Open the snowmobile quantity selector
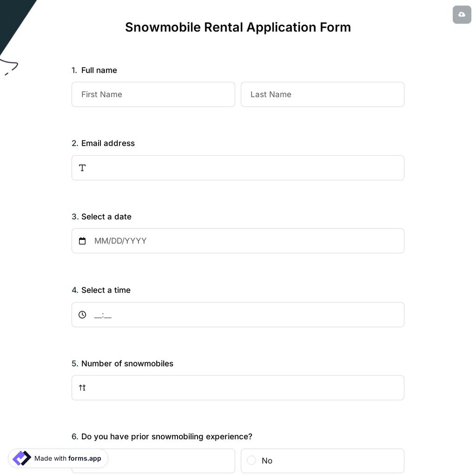Image resolution: width=476 pixels, height=476 pixels. (238, 387)
